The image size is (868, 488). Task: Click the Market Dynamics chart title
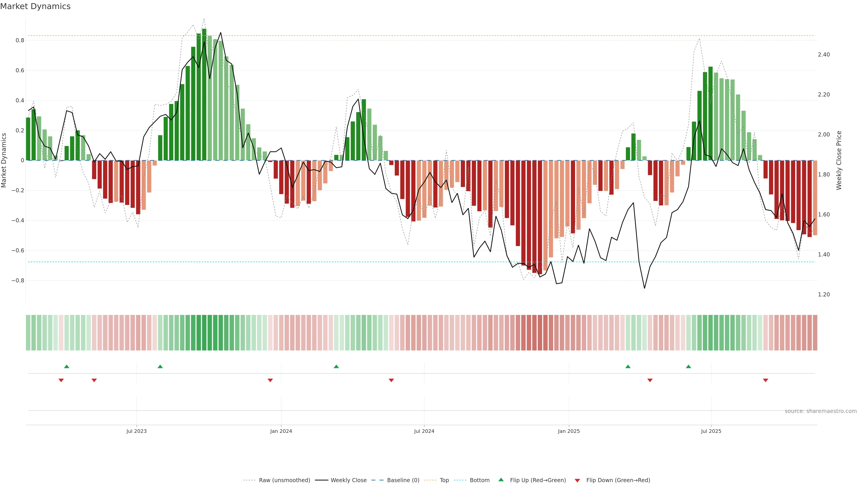(x=35, y=6)
